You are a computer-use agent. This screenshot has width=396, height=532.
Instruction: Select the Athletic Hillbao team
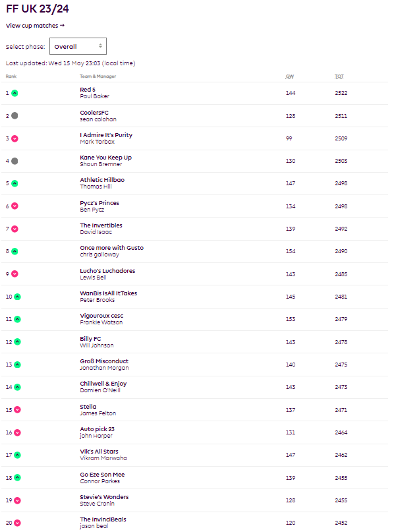pyautogui.click(x=102, y=180)
